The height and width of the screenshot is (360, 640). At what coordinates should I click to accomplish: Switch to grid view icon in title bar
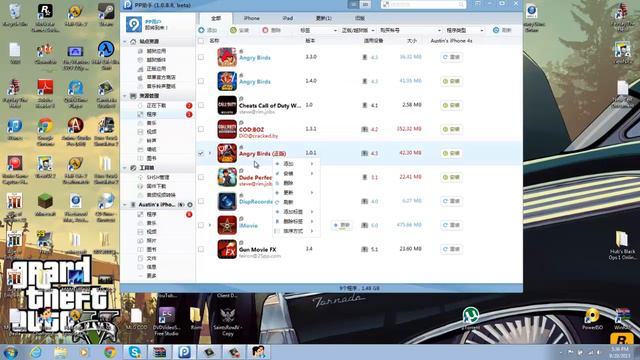365,4
